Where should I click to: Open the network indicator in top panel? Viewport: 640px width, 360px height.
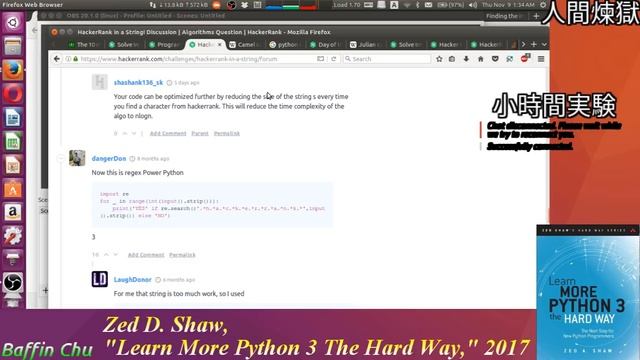point(407,5)
